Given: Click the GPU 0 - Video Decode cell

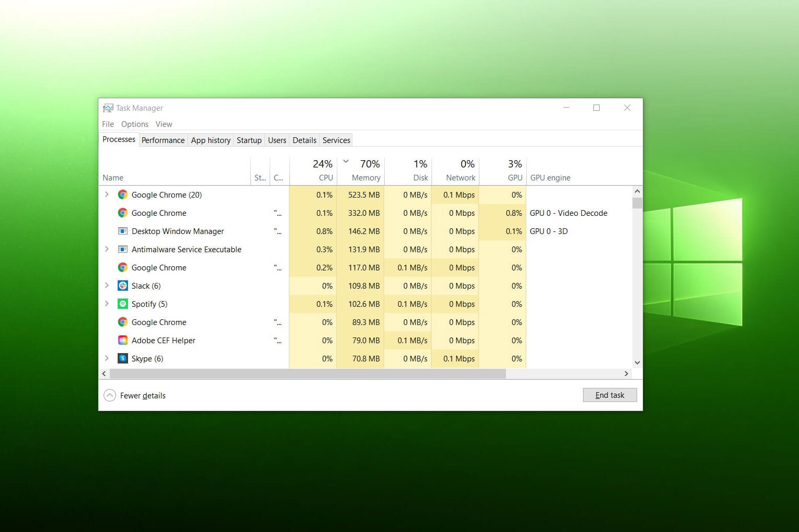Looking at the screenshot, I should [568, 213].
